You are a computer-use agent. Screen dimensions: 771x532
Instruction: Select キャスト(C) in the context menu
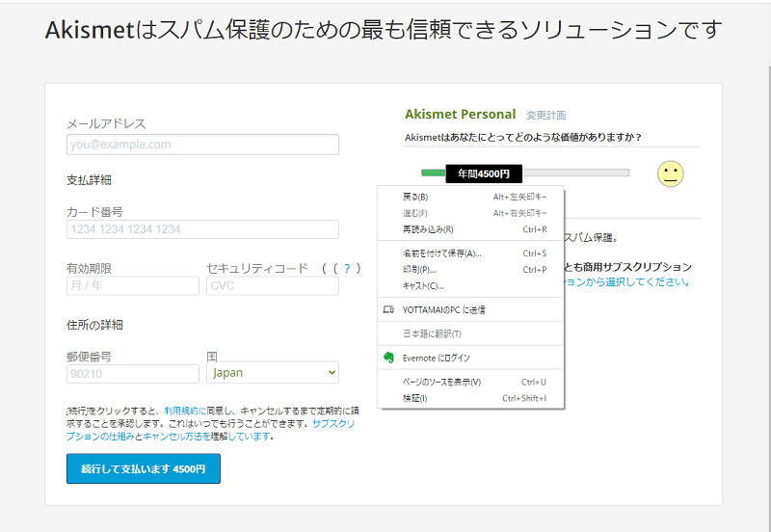coord(423,286)
